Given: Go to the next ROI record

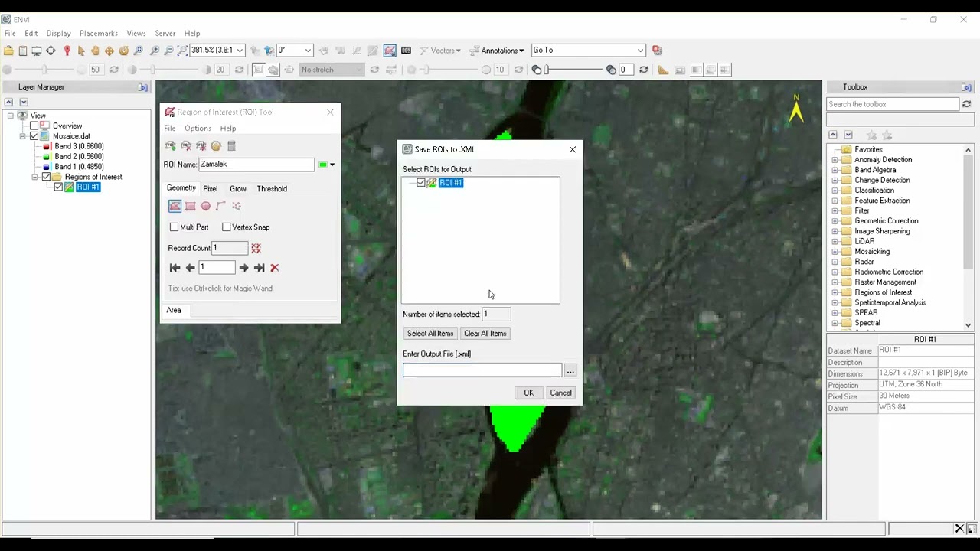Looking at the screenshot, I should (x=243, y=268).
